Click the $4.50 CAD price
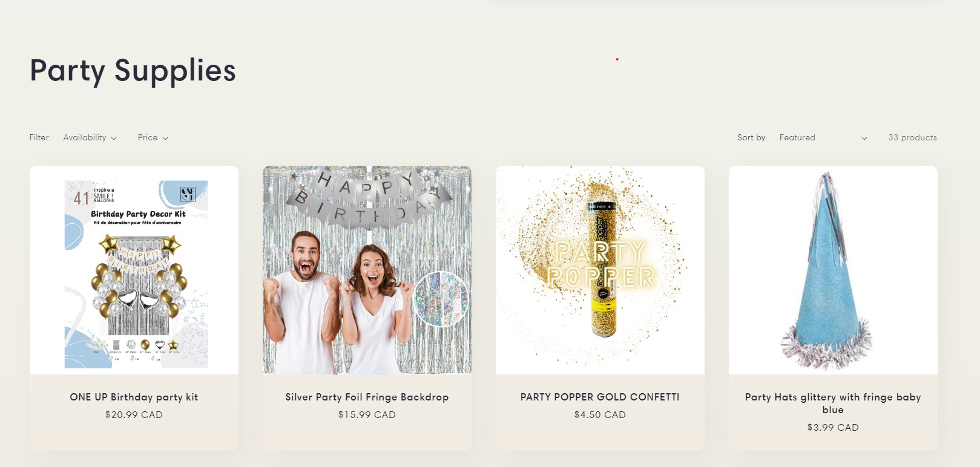Screen dimensions: 980x467 (600, 415)
